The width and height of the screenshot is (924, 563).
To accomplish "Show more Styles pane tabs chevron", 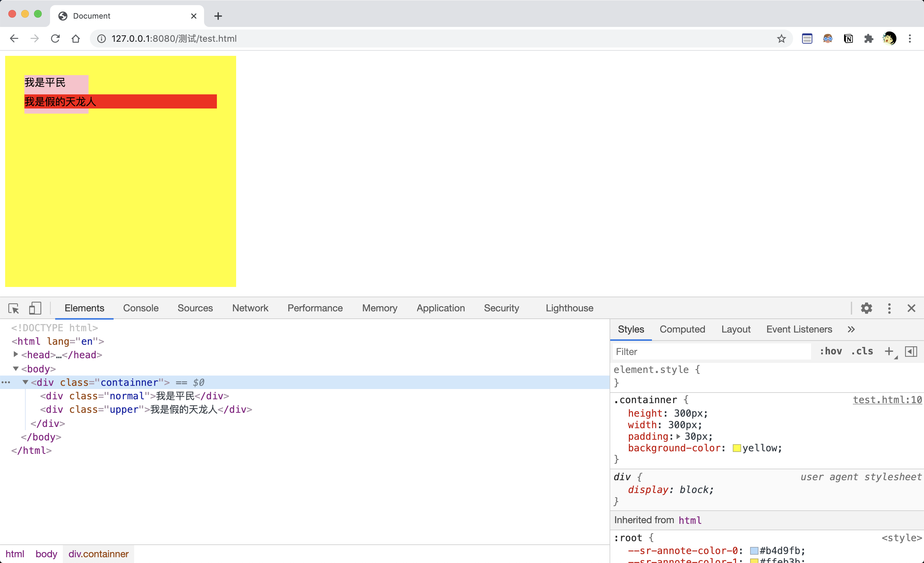I will (x=851, y=329).
